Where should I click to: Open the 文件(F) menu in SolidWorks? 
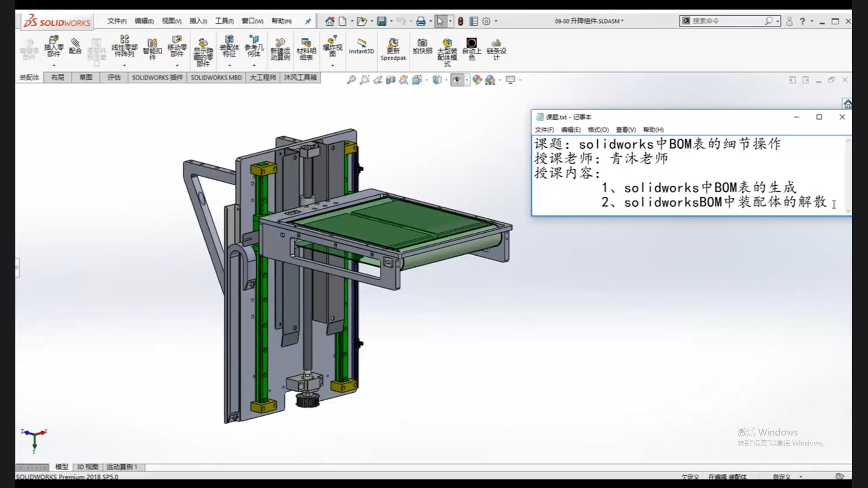pyautogui.click(x=117, y=21)
